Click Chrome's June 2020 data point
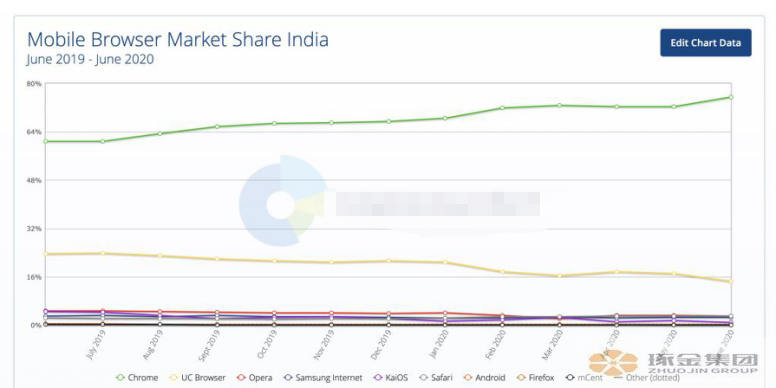Viewport: 776px width, 388px height. pyautogui.click(x=730, y=97)
